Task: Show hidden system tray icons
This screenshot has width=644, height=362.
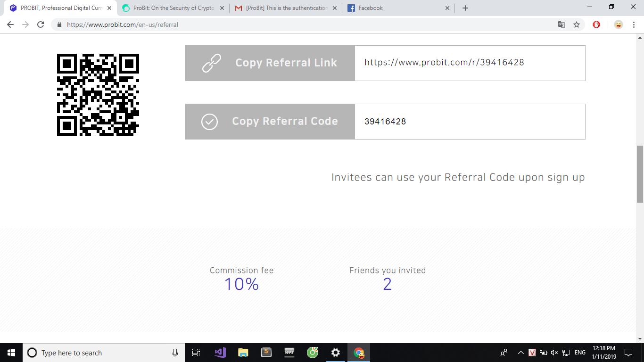Action: (521, 353)
